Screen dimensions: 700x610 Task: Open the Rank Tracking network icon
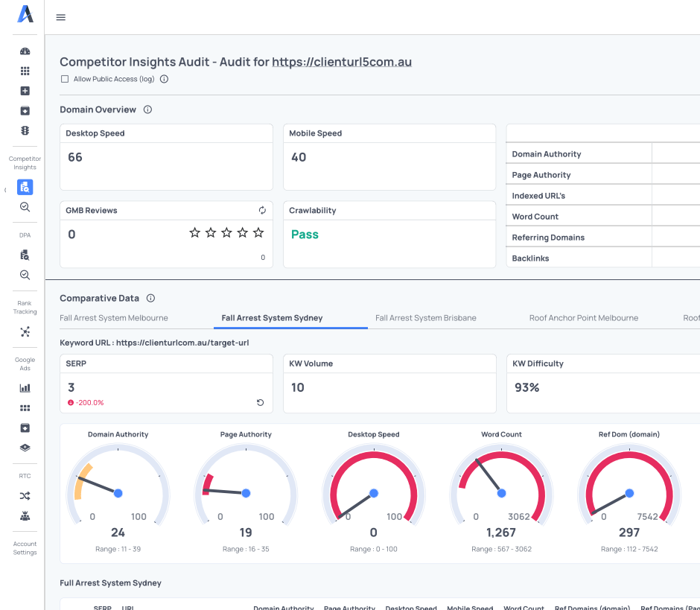(x=25, y=331)
